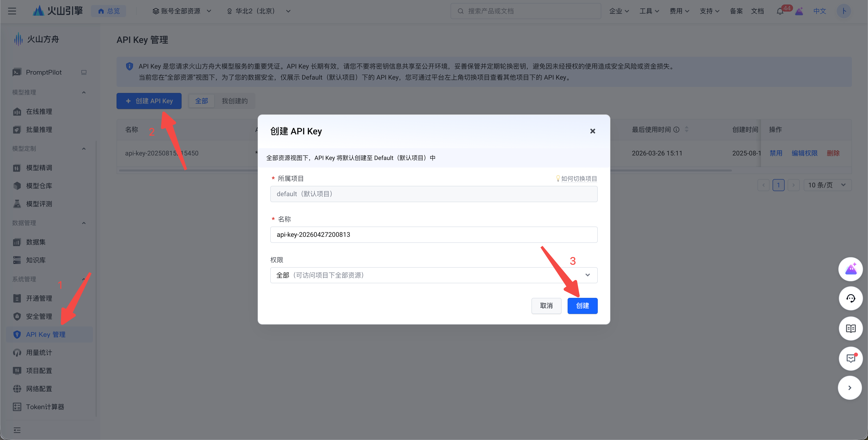Collapse the 模型推理 section
Image resolution: width=868 pixels, height=440 pixels.
click(x=84, y=92)
